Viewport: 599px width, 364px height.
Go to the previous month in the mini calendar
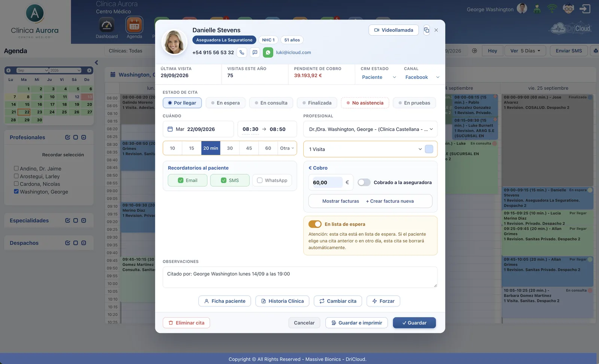tap(8, 70)
